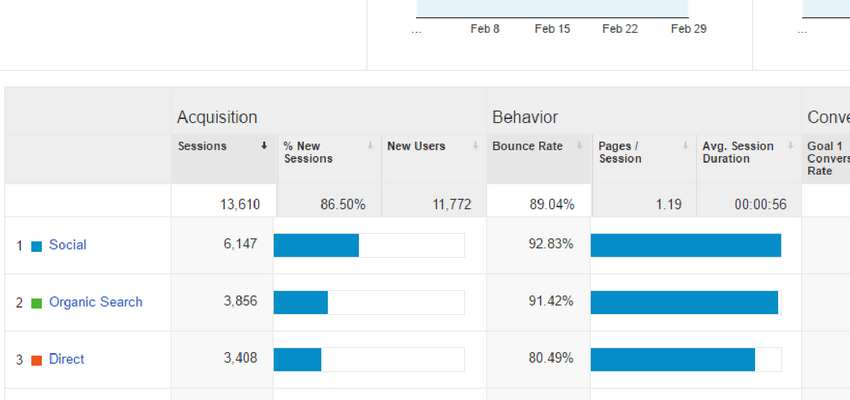Click the 86.50% new sessions total
Screen dimensions: 850x400
tap(343, 205)
